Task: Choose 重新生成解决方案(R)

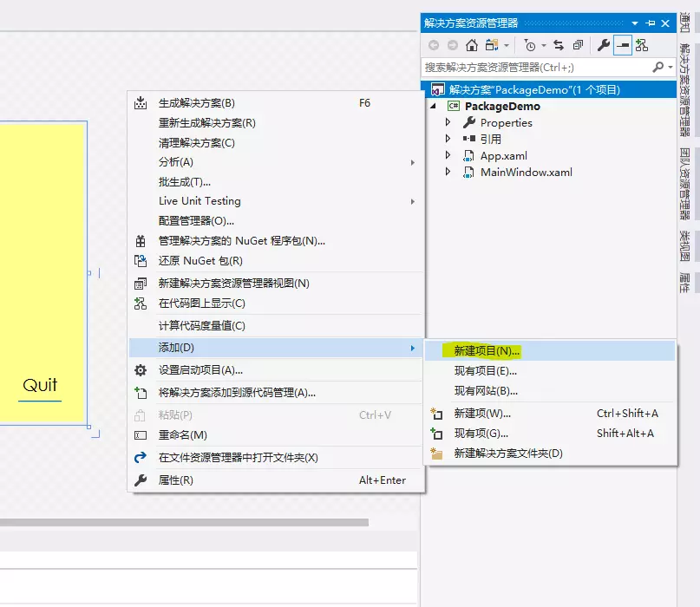Action: click(276, 123)
